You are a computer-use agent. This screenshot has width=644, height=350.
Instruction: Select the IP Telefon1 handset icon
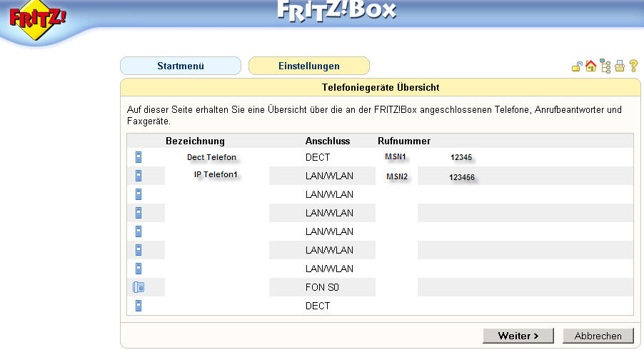(139, 176)
